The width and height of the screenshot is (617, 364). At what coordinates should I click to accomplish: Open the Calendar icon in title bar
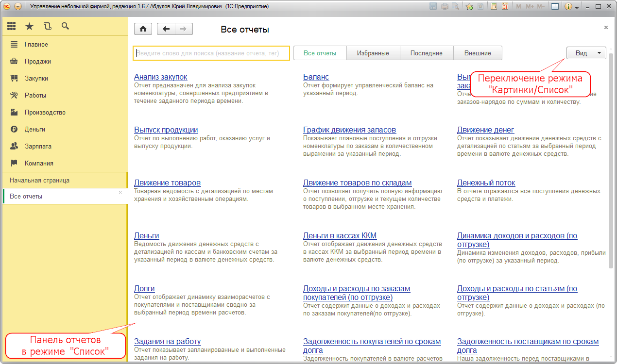point(505,7)
